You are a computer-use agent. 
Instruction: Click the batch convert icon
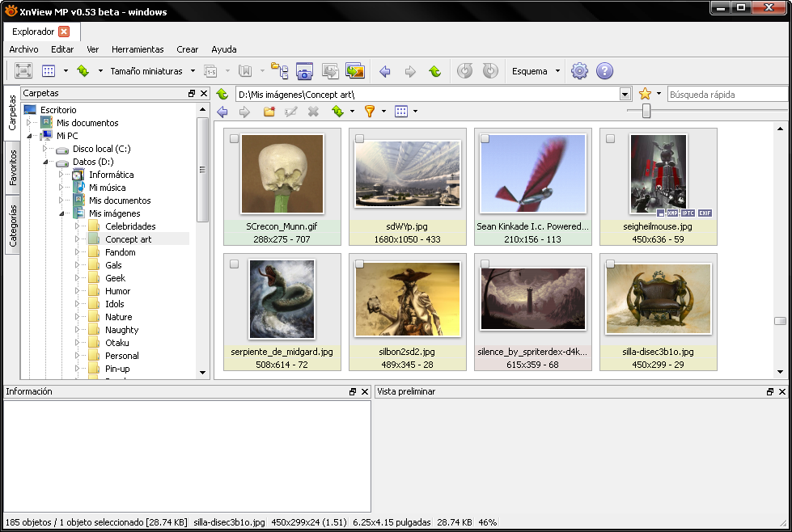pos(330,70)
